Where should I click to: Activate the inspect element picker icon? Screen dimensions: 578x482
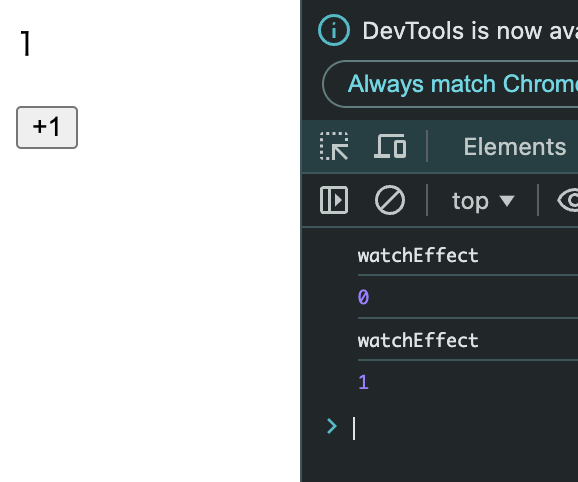click(334, 147)
